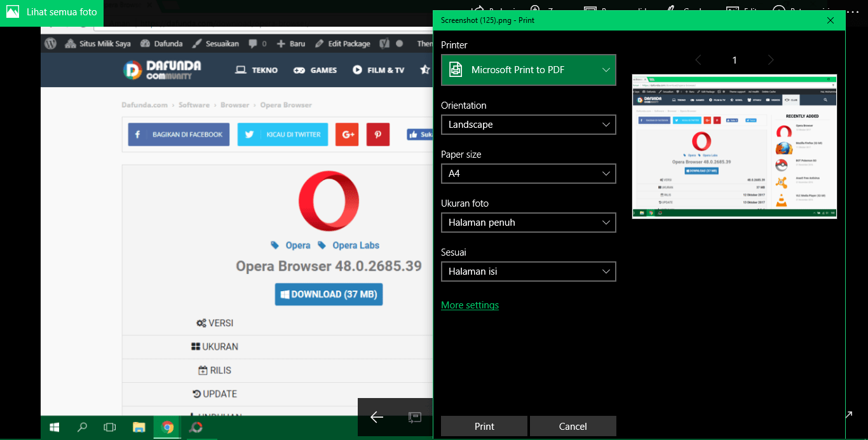868x440 pixels.
Task: Click the cast-to-device icon next to back arrow
Action: tap(414, 417)
